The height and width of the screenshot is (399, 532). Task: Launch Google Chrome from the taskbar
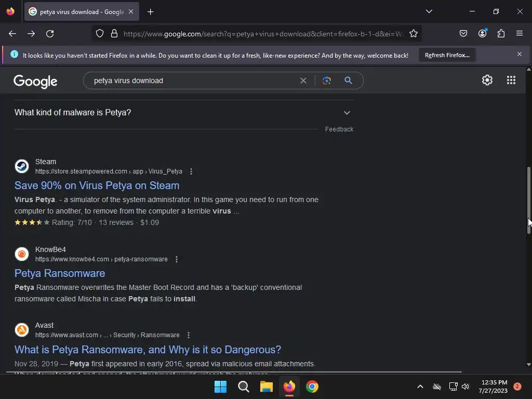pos(312,387)
